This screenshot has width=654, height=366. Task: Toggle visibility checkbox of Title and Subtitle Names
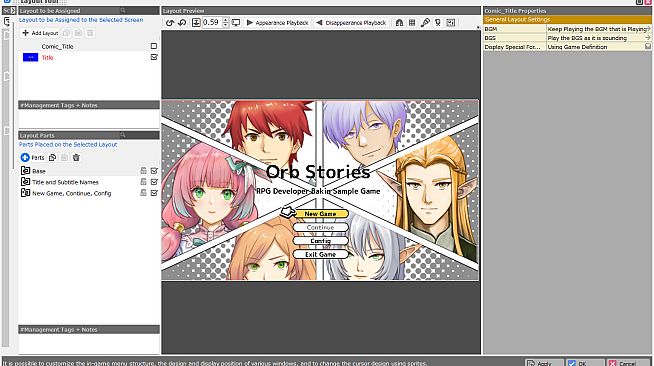pos(154,182)
